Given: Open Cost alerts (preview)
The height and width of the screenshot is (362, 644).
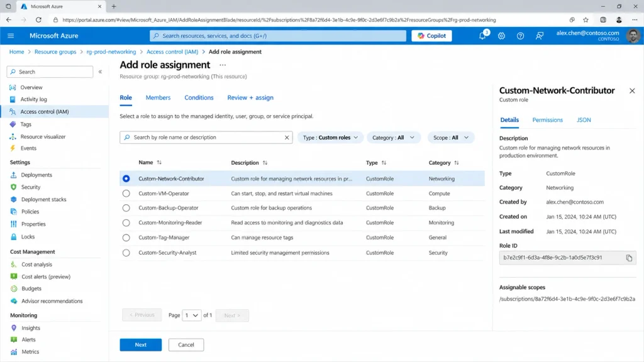Looking at the screenshot, I should pos(45,277).
